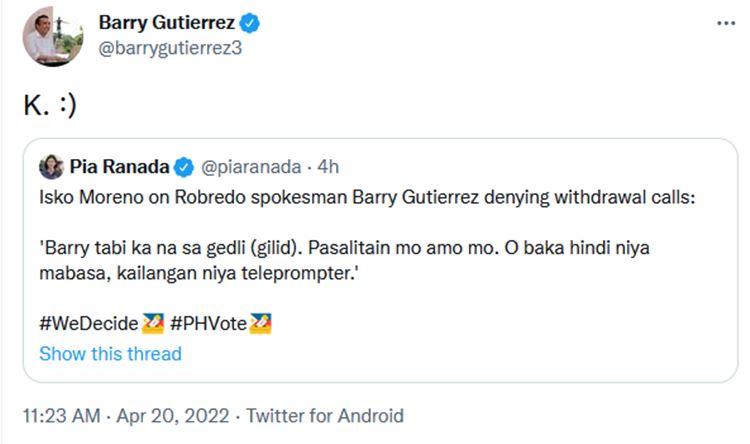This screenshot has height=444, width=750.
Task: Open the three-dot more options menu
Action: [726, 23]
